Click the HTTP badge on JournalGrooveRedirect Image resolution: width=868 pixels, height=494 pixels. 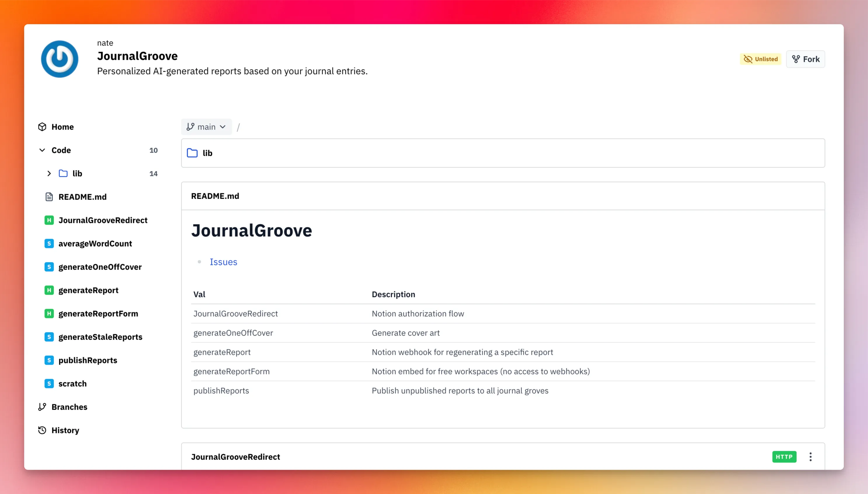[x=784, y=457]
